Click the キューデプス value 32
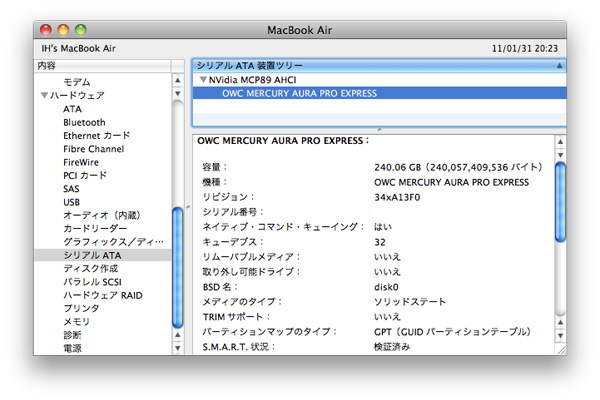Screen dimensions: 600x400 (x=380, y=242)
